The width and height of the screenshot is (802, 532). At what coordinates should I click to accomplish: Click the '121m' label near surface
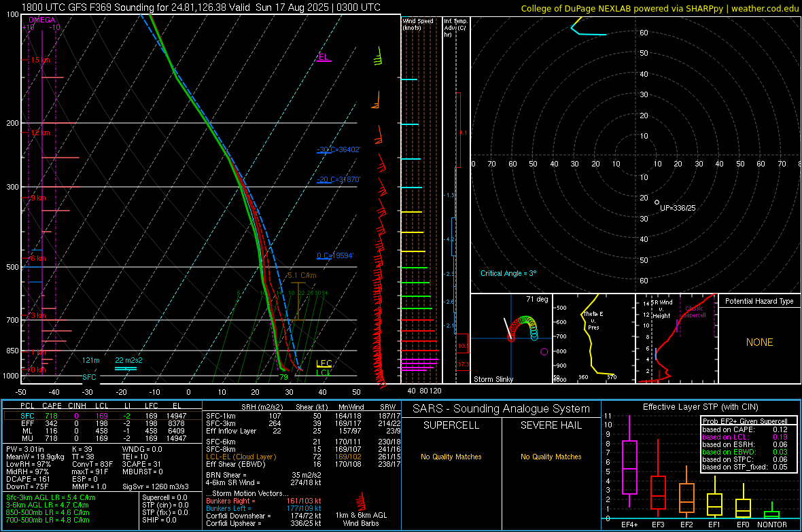tap(91, 360)
